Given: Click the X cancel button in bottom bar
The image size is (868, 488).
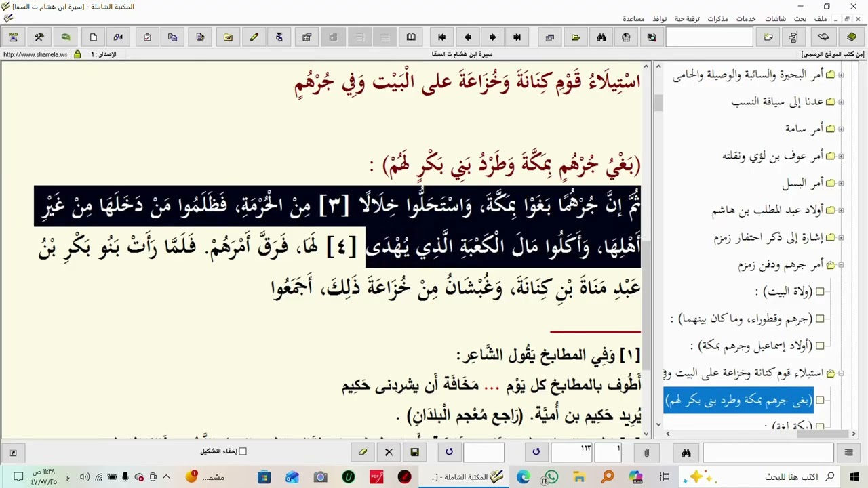Looking at the screenshot, I should click(x=389, y=452).
